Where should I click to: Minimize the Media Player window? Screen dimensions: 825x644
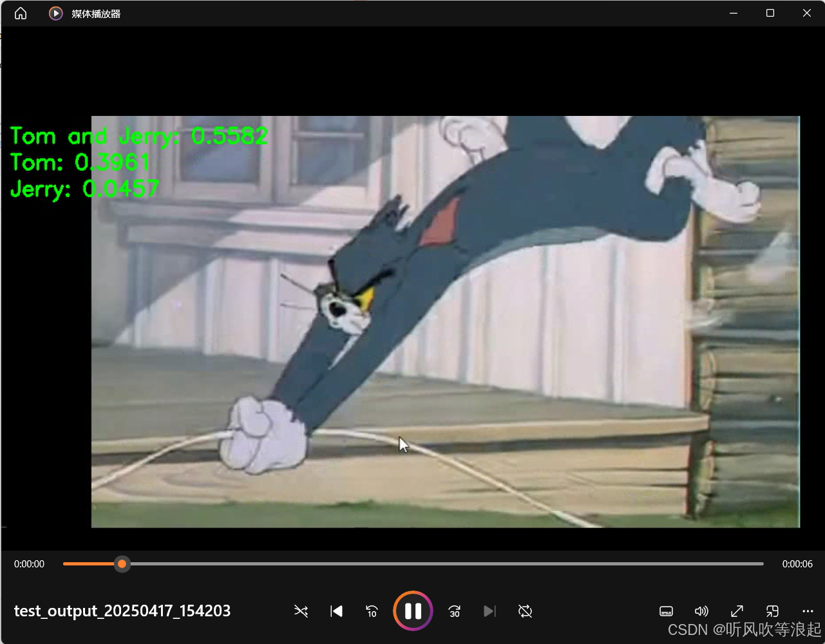pyautogui.click(x=734, y=13)
